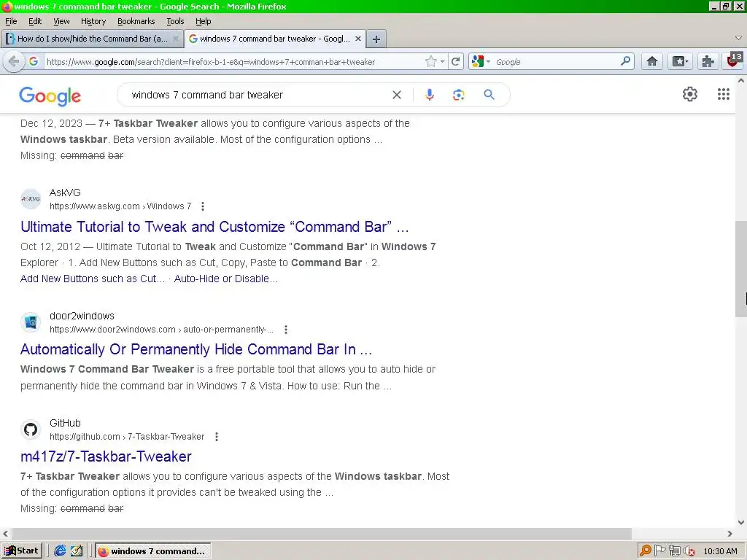This screenshot has height=560, width=747.
Task: Click the Google page search query field
Action: [x=258, y=95]
